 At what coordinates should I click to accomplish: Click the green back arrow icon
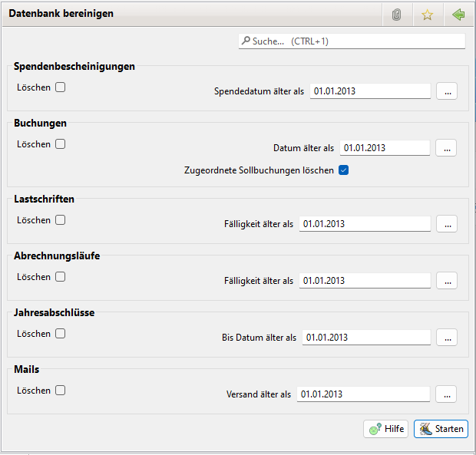point(458,15)
